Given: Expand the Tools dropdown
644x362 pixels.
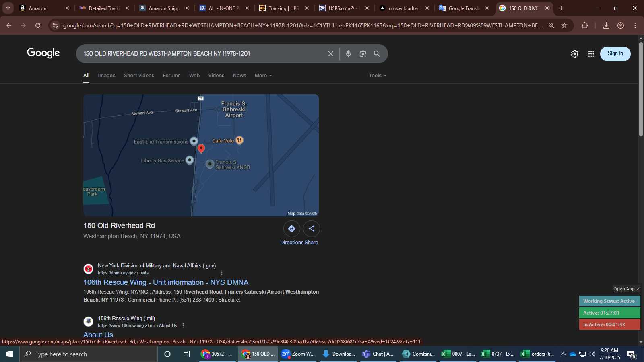Looking at the screenshot, I should pyautogui.click(x=378, y=76).
